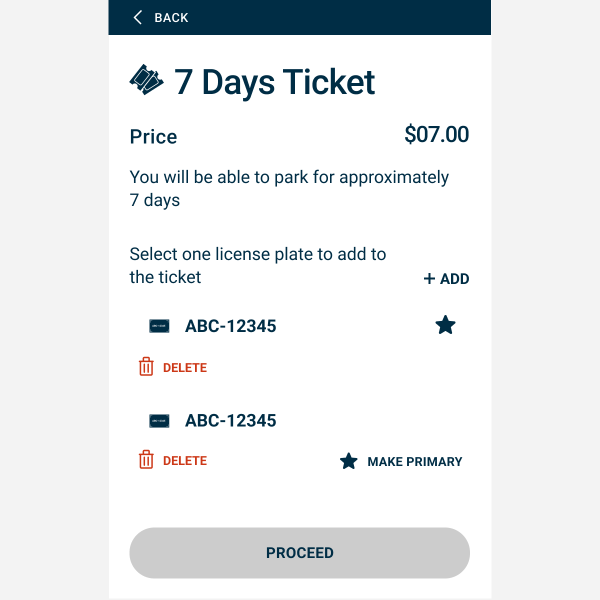
Task: Tap the BACK label in header
Action: tap(171, 18)
